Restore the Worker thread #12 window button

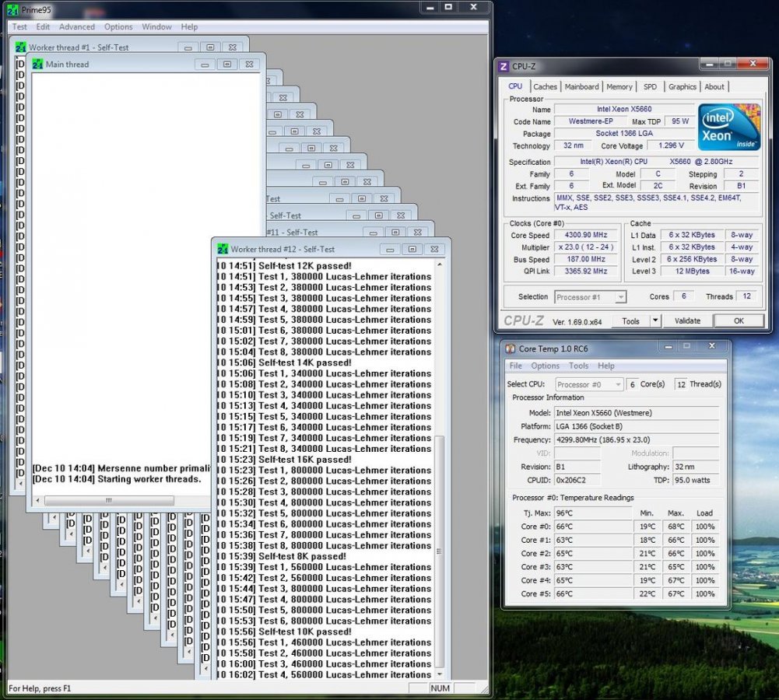pos(412,249)
